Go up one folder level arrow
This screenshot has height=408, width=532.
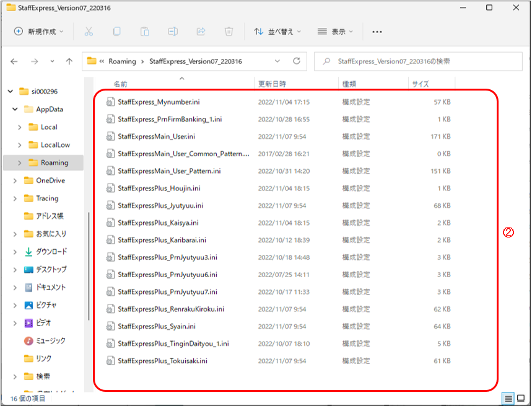click(69, 61)
